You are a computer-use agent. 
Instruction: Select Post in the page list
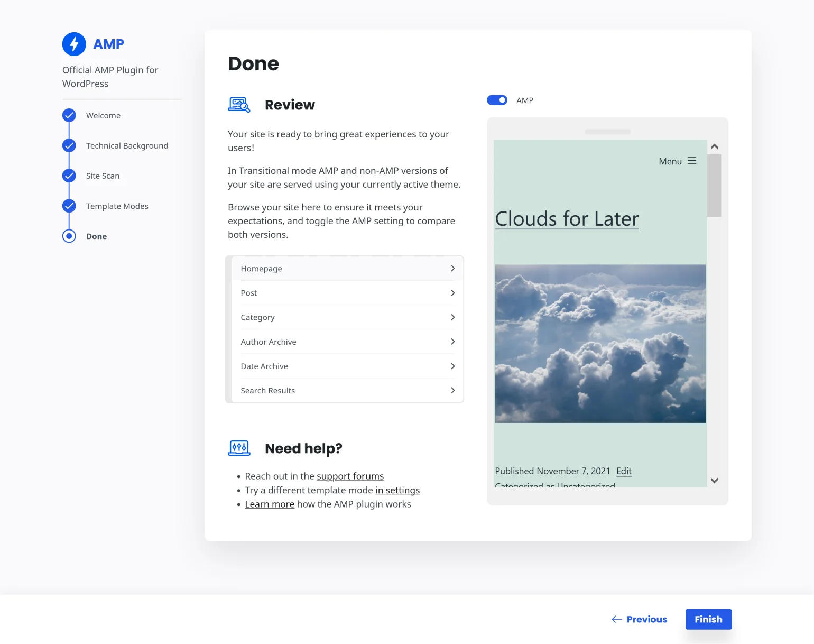[x=249, y=293]
